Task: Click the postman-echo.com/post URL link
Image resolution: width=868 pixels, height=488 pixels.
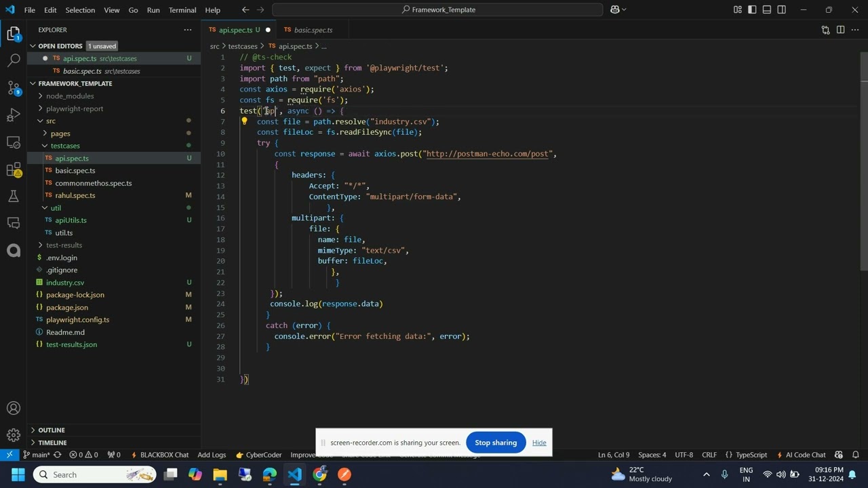Action: (x=487, y=154)
